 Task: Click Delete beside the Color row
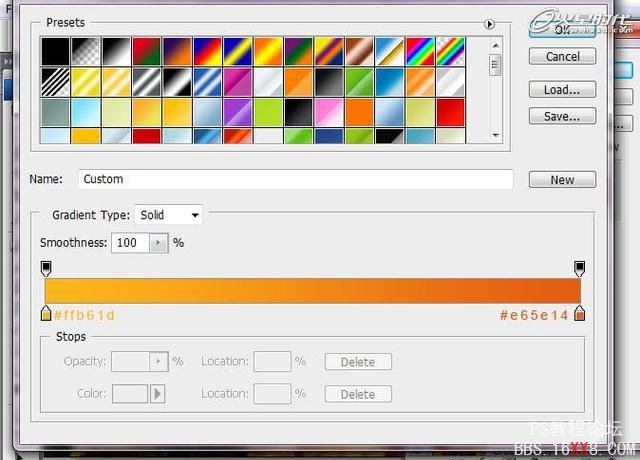(358, 394)
